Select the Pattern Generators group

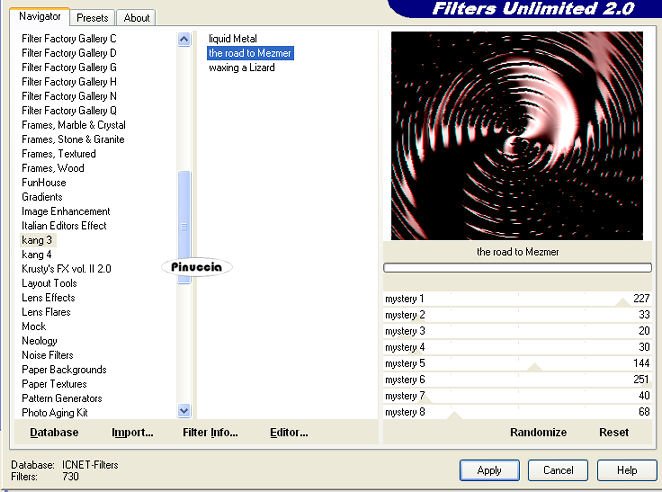tap(62, 398)
